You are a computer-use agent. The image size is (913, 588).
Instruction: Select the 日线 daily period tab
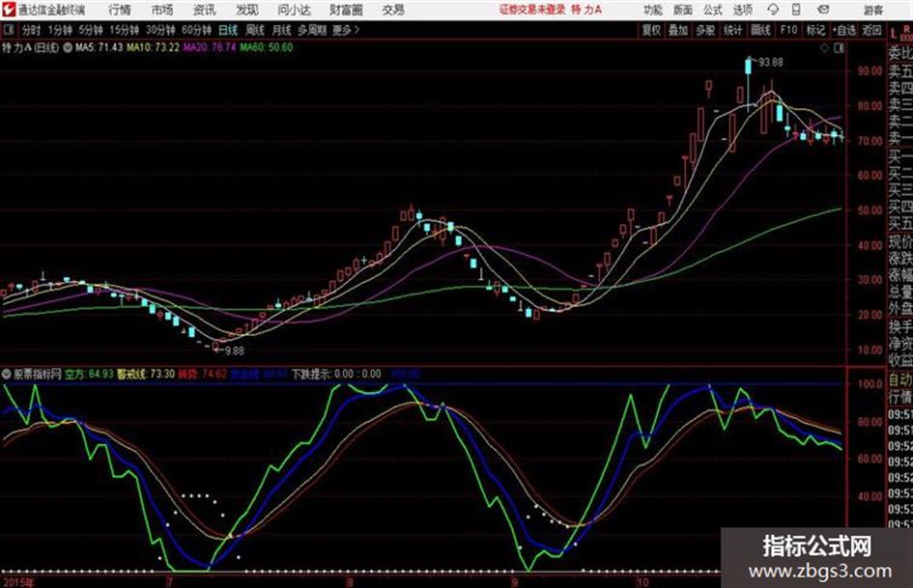pyautogui.click(x=228, y=30)
